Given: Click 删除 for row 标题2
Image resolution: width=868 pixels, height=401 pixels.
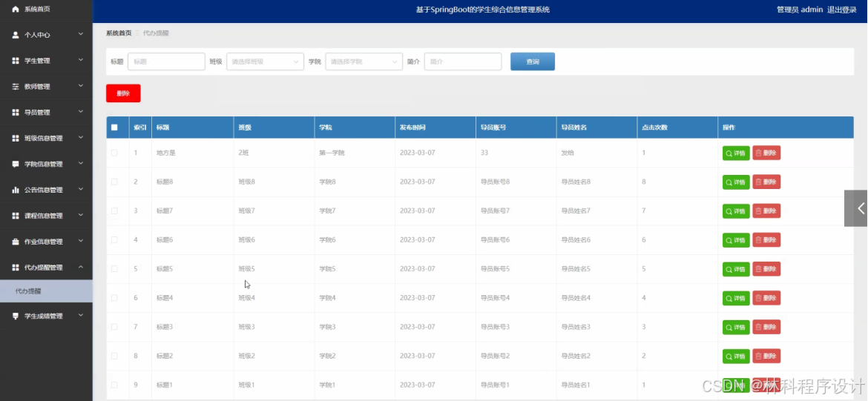Looking at the screenshot, I should [766, 357].
